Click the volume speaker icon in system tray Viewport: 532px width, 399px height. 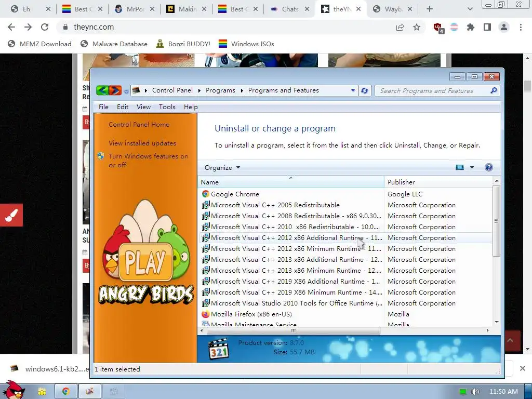point(475,392)
